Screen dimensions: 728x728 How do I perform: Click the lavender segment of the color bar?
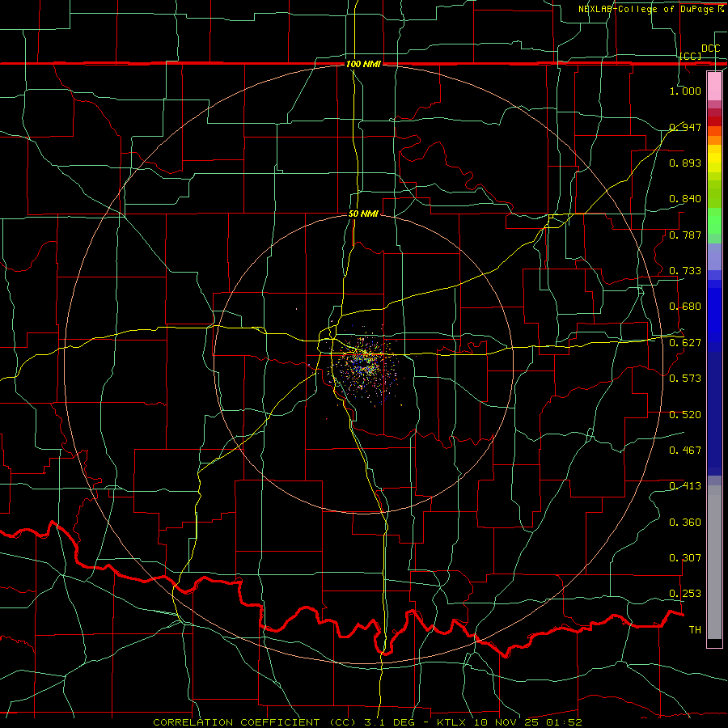[714, 256]
